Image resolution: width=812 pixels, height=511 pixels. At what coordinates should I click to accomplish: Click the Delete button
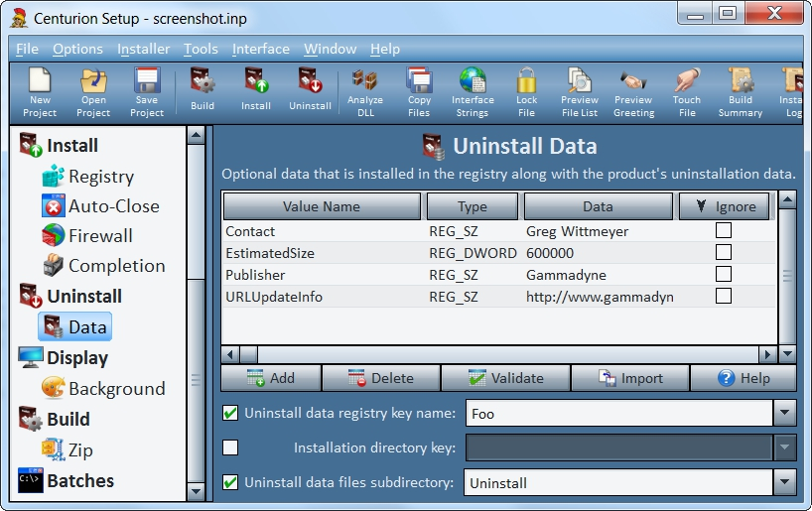tap(381, 378)
